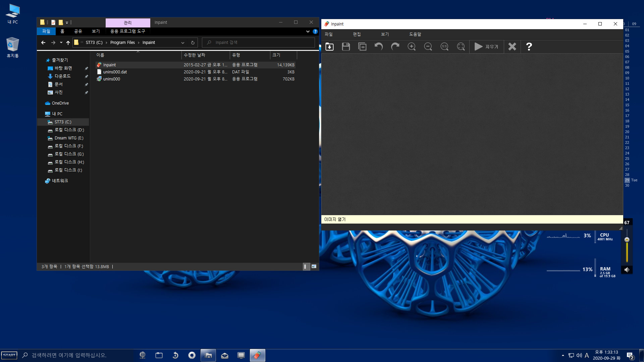This screenshot has height=362, width=644.
Task: Open the 파일 menu in Inpaint window
Action: tap(328, 34)
